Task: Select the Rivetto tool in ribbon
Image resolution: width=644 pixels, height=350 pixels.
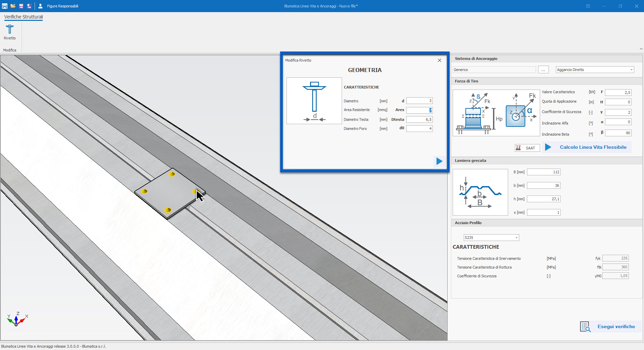Action: [x=10, y=32]
